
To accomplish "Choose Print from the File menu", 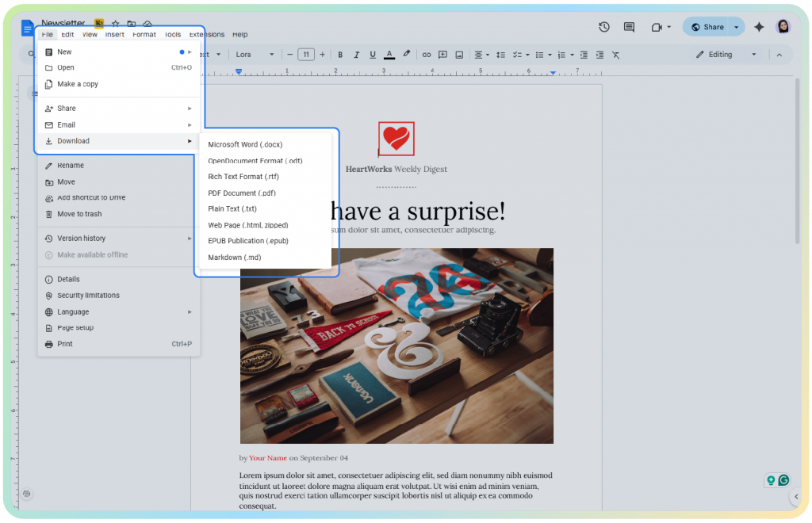I will (119, 344).
